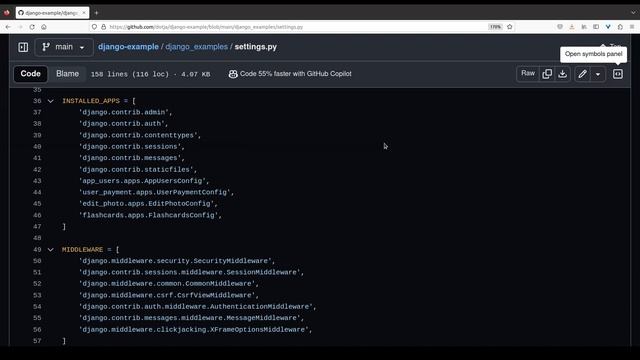
Task: Open django-example repository breadcrumb link
Action: pyautogui.click(x=128, y=47)
